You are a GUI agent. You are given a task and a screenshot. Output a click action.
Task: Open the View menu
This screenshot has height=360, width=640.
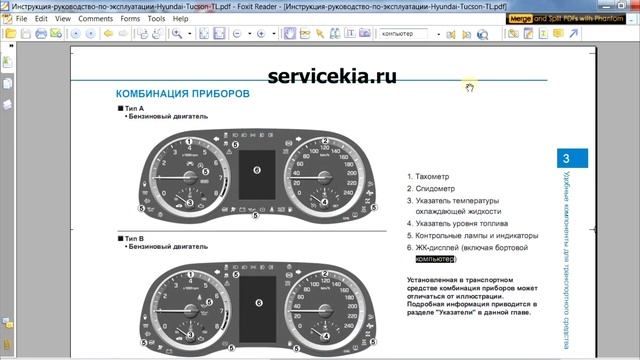[x=62, y=19]
